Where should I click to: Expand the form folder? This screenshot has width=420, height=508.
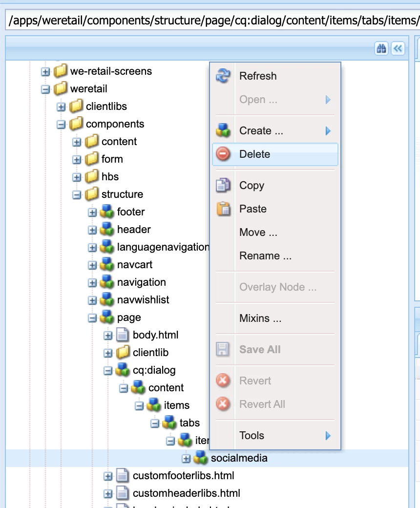(77, 159)
